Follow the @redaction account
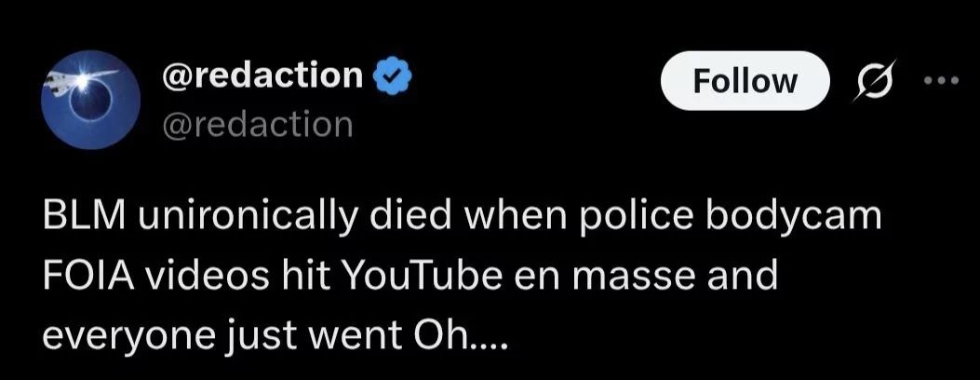This screenshot has height=380, width=980. pyautogui.click(x=745, y=81)
